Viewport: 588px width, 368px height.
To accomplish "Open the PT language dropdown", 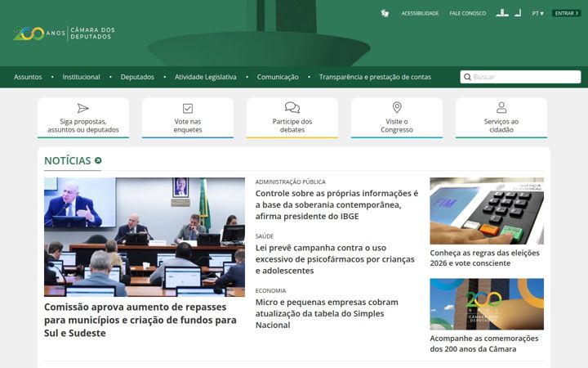I will pos(537,13).
